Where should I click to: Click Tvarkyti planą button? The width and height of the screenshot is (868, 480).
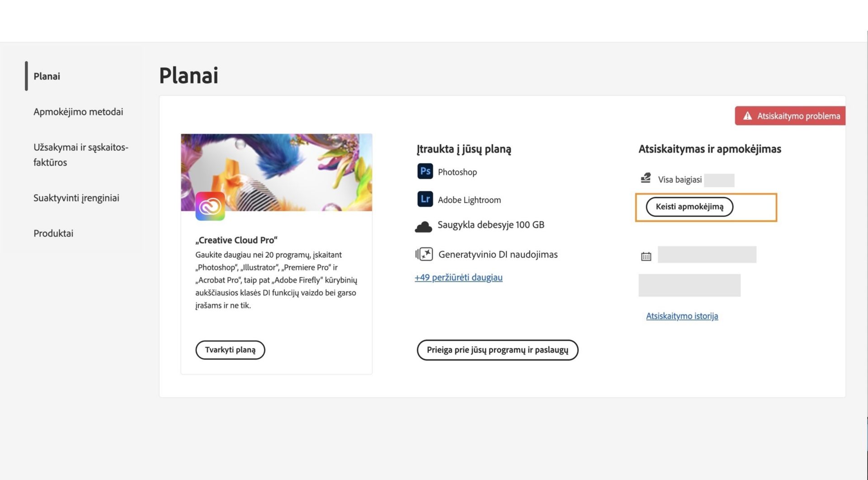pos(230,350)
